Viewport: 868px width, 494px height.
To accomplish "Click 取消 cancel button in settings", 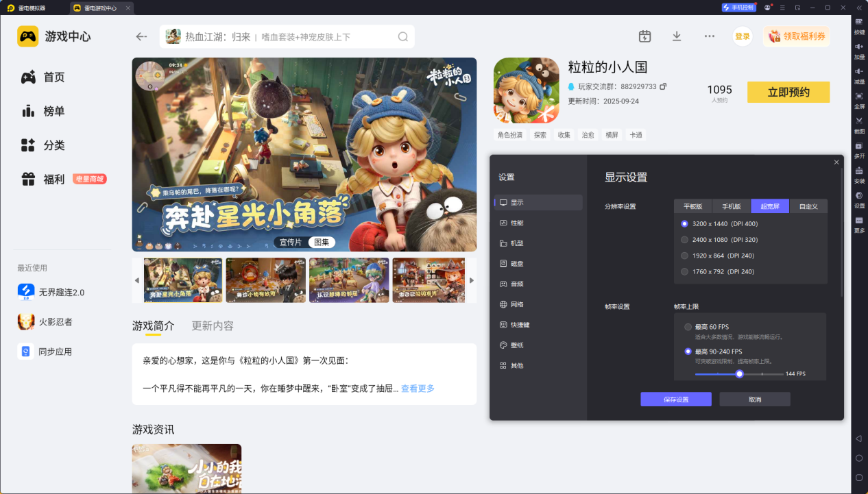I will click(755, 399).
